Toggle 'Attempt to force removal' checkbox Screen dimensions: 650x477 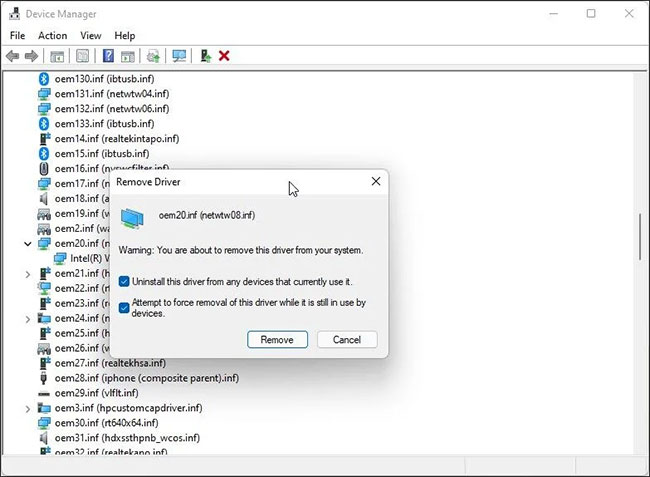(124, 308)
